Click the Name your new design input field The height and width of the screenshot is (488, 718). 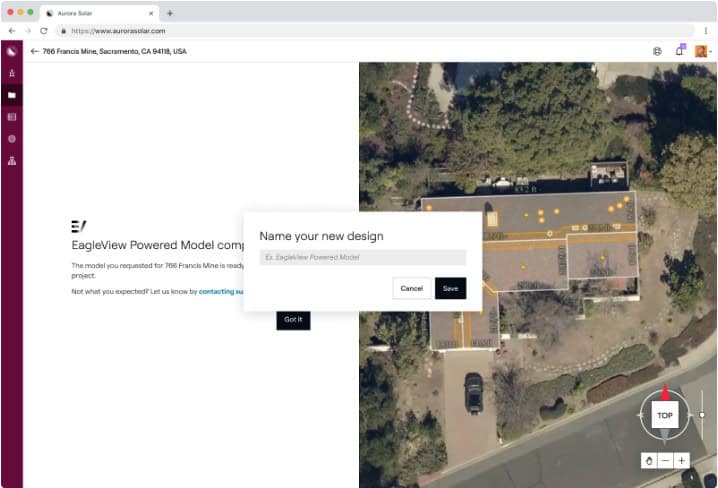pyautogui.click(x=363, y=257)
